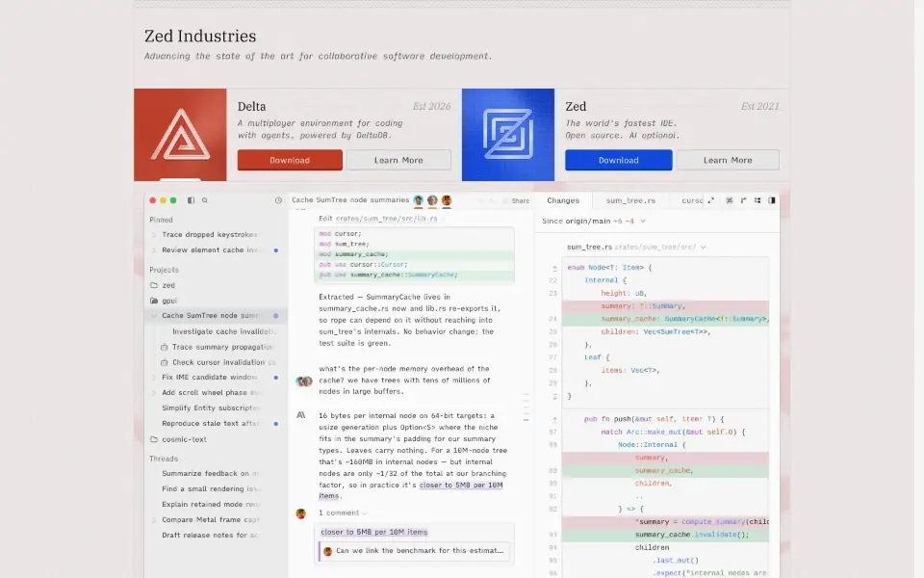Viewport: 924px width, 578px height.
Task: Click the commenter avatar in the benchmark comment
Action: coord(328,551)
